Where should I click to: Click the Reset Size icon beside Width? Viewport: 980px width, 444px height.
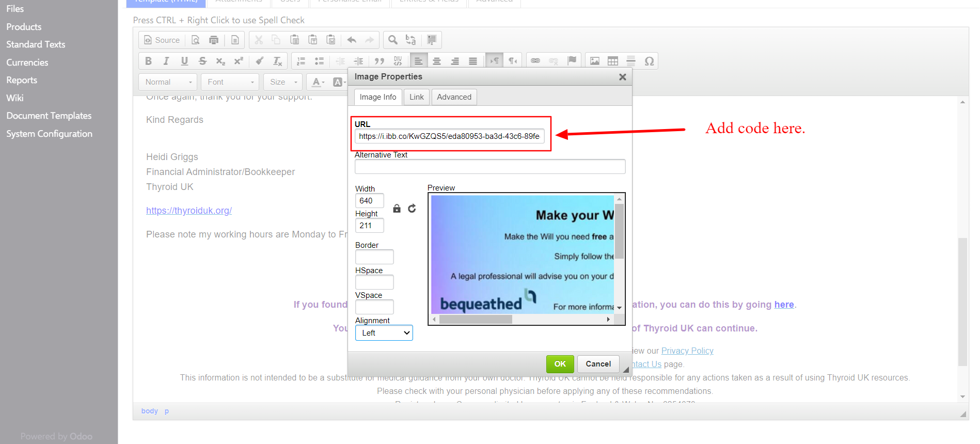[412, 208]
